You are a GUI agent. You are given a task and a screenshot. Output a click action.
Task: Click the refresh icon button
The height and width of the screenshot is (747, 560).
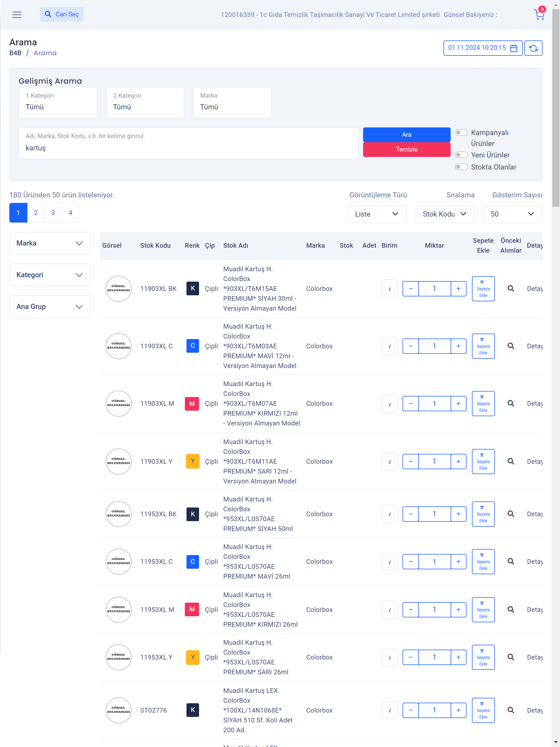coord(533,48)
